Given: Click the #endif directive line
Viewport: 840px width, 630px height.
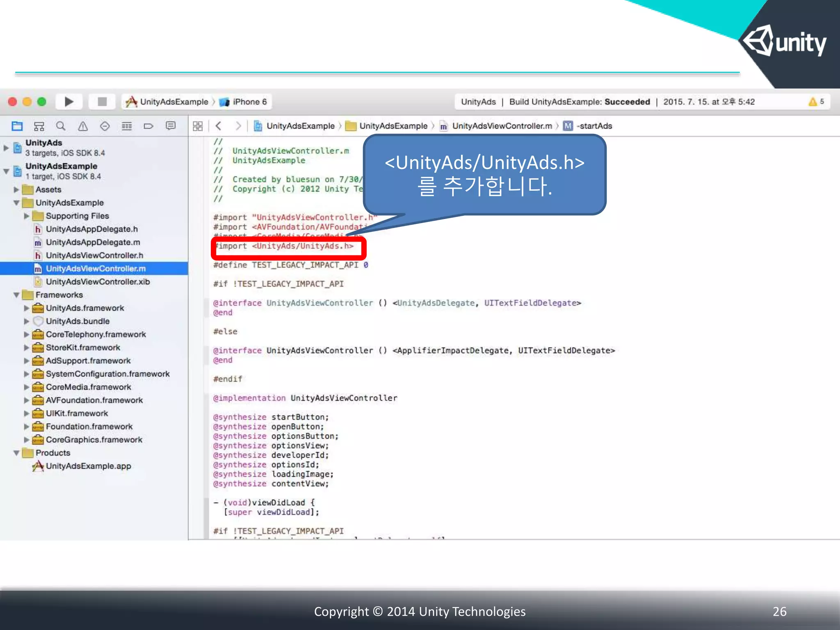Looking at the screenshot, I should point(228,379).
